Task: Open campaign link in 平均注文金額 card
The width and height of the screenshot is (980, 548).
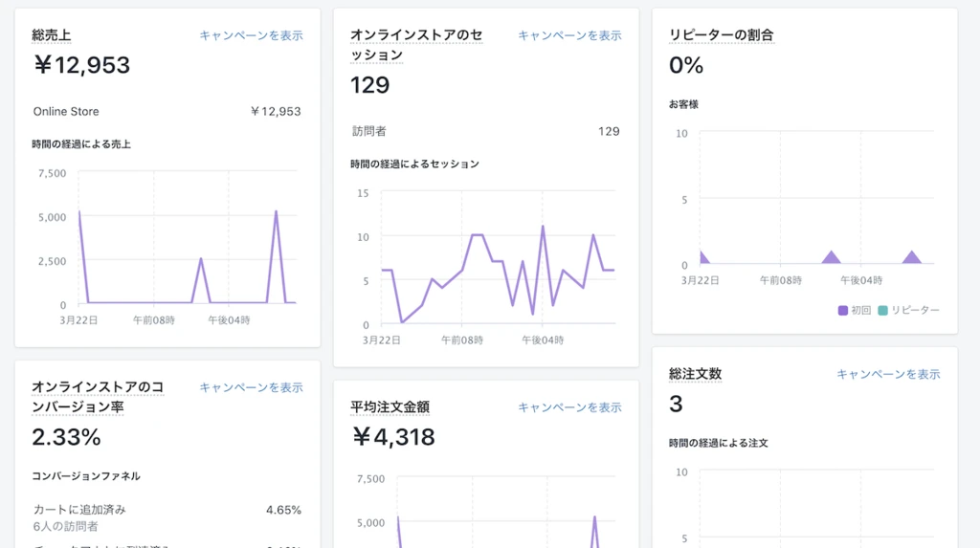Action: tap(569, 407)
